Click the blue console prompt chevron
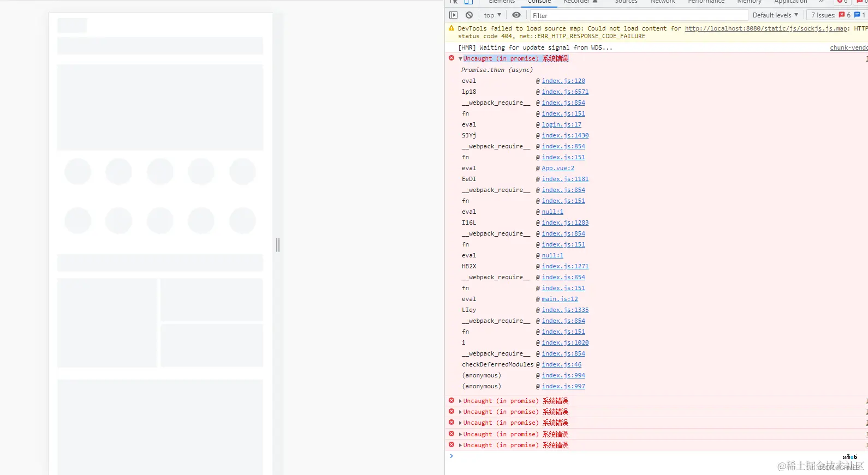 pos(451,456)
